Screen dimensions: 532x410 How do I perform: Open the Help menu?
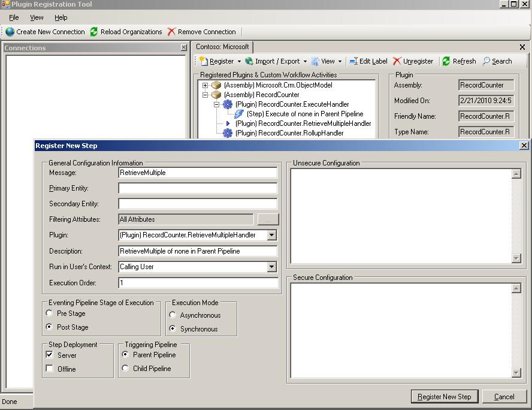[61, 17]
